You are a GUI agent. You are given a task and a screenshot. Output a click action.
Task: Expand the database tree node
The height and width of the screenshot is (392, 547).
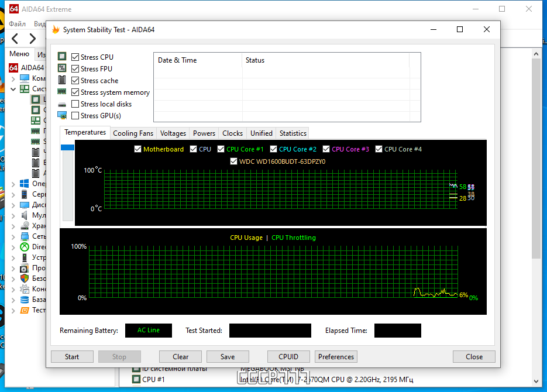pyautogui.click(x=13, y=300)
